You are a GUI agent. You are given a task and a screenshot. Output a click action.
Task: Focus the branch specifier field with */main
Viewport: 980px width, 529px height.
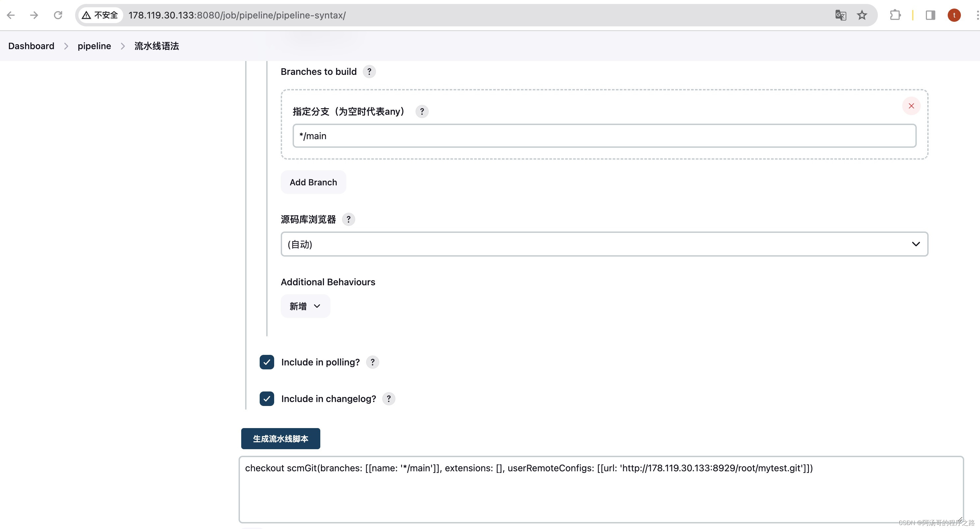(604, 136)
